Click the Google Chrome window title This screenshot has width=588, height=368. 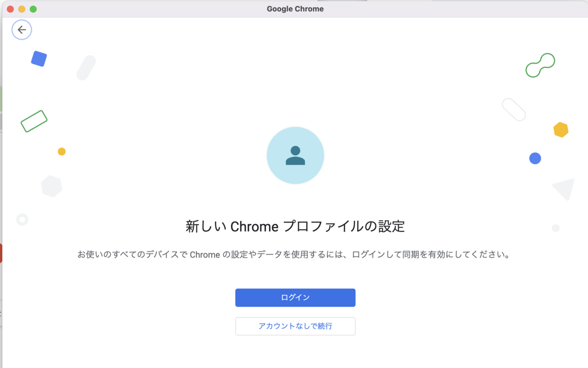[295, 9]
